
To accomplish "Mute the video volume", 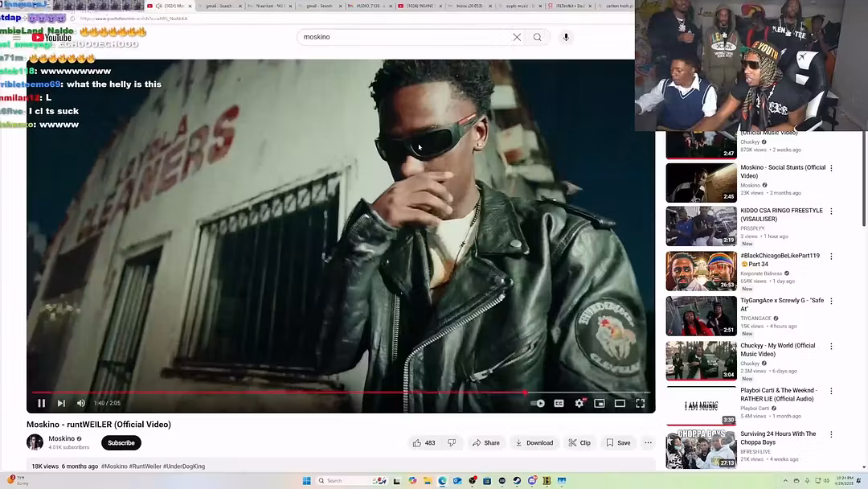I will 80,404.
